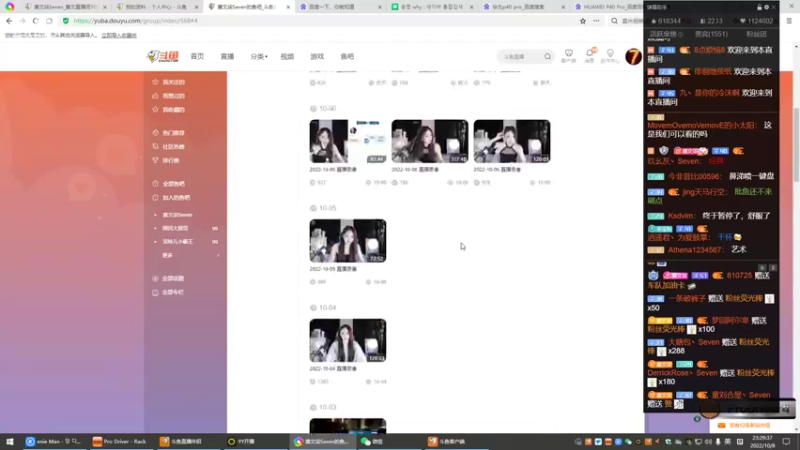Close the 百度一下 browser tab
This screenshot has height=450, width=800.
pyautogui.click(x=380, y=7)
